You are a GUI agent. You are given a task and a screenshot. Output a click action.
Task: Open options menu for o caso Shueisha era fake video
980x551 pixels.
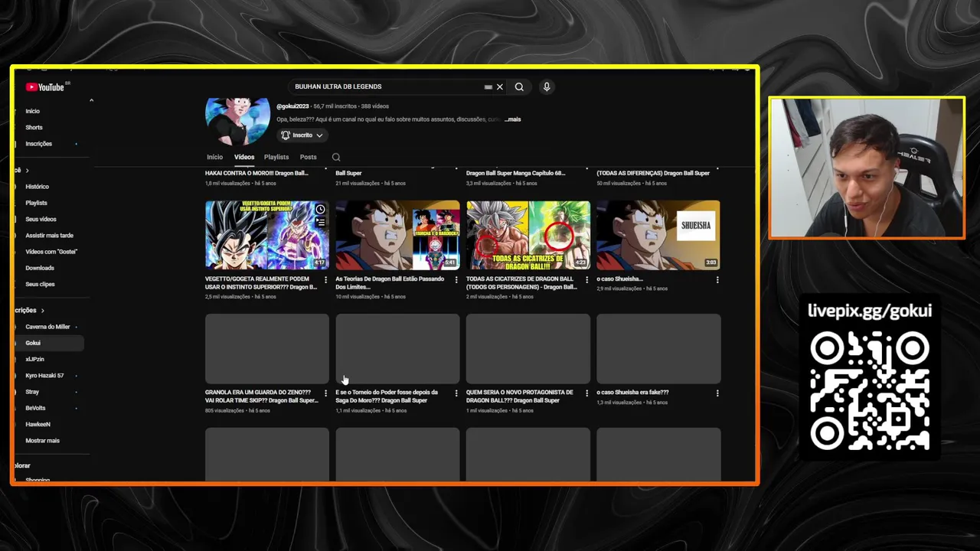pyautogui.click(x=717, y=393)
